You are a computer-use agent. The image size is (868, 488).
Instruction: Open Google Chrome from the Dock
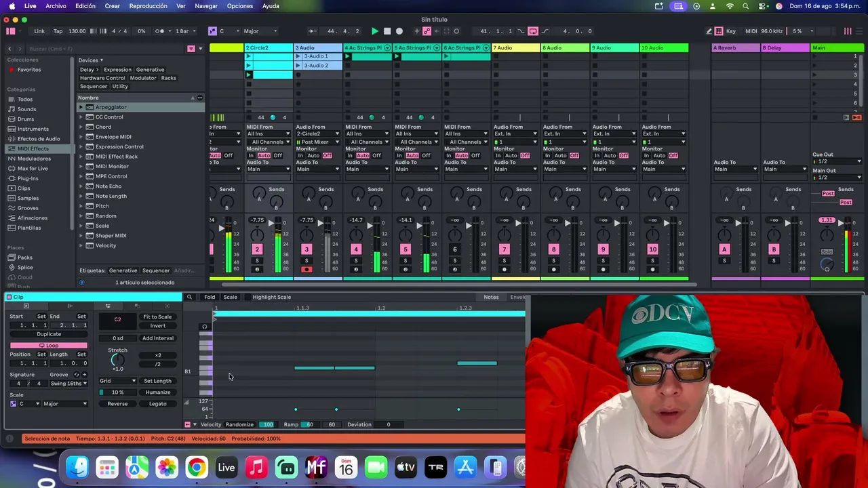coord(197,468)
